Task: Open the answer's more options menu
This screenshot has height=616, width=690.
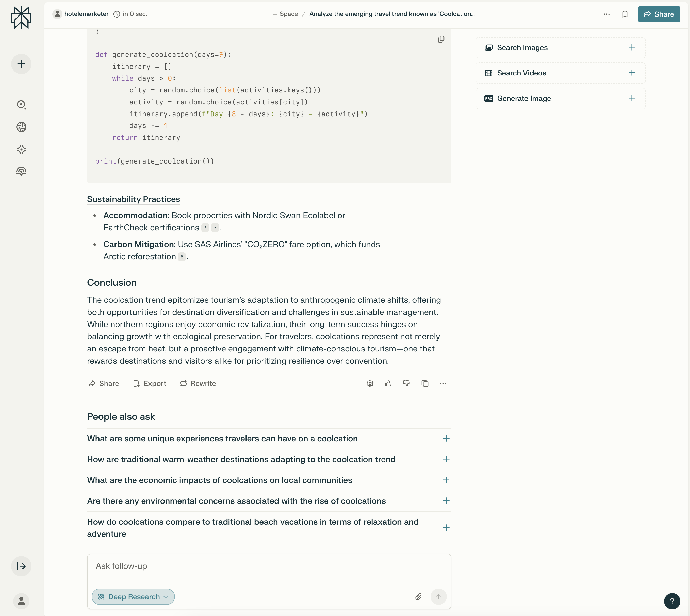Action: (x=443, y=383)
